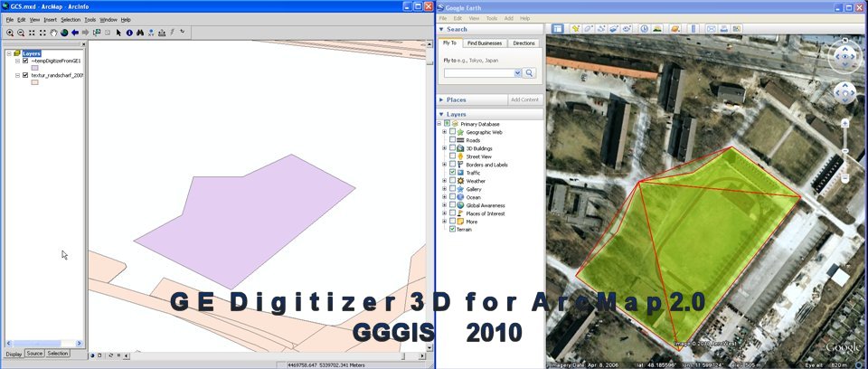Open the ArcMap Insert menu
The width and height of the screenshot is (868, 369).
tap(51, 19)
